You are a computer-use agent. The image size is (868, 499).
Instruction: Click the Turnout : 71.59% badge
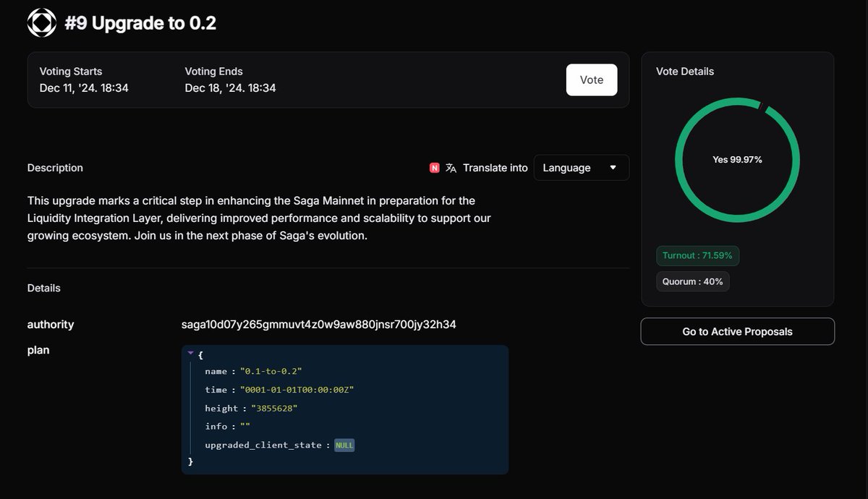[698, 256]
